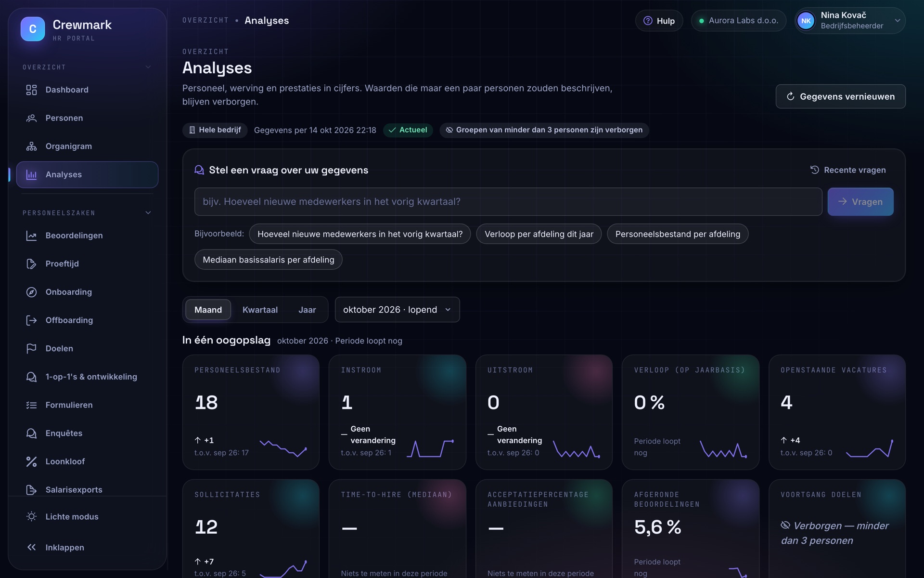Open Recente vragen link
This screenshot has width=924, height=578.
click(848, 170)
